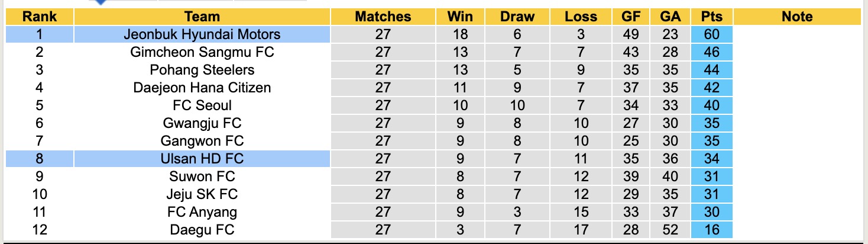Screen dimensions: 868x244
Task: Open the Suwon FC team entry
Action: (x=202, y=176)
